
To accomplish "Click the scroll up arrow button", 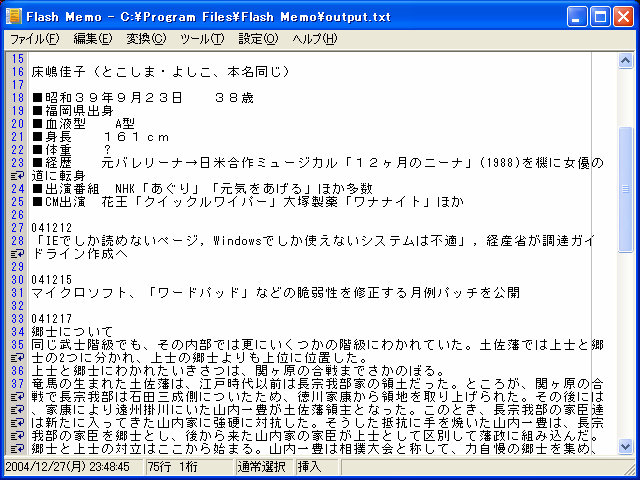I will tap(626, 60).
